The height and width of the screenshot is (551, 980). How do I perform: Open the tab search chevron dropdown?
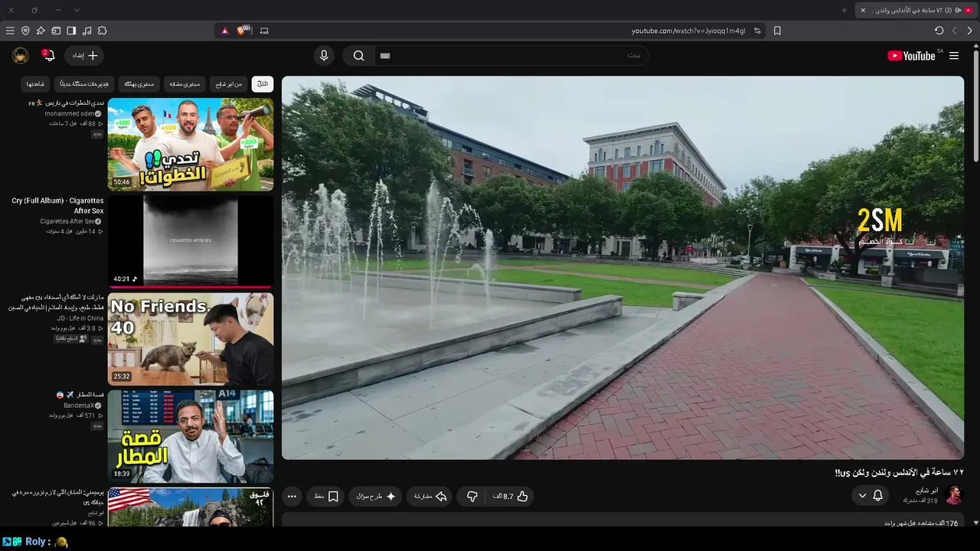tap(77, 10)
